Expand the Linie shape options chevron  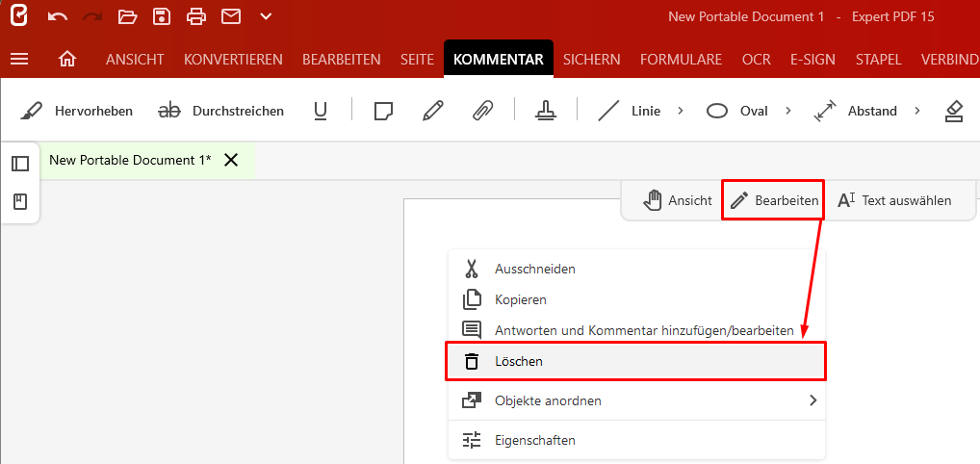click(x=681, y=112)
